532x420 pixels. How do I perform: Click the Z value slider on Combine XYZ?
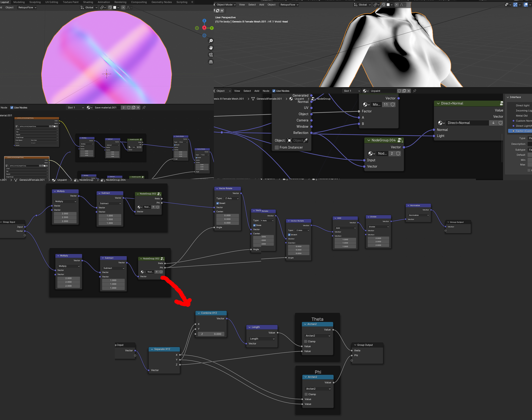point(211,334)
